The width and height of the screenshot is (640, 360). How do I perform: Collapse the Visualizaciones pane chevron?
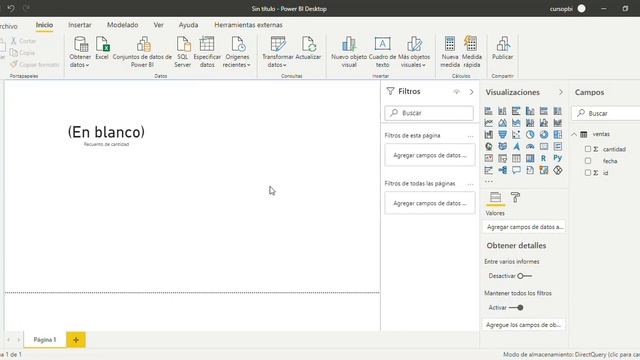[x=561, y=92]
